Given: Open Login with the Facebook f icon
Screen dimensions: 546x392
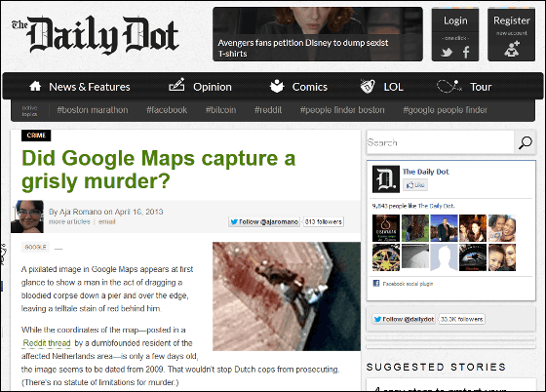Looking at the screenshot, I should click(x=466, y=53).
